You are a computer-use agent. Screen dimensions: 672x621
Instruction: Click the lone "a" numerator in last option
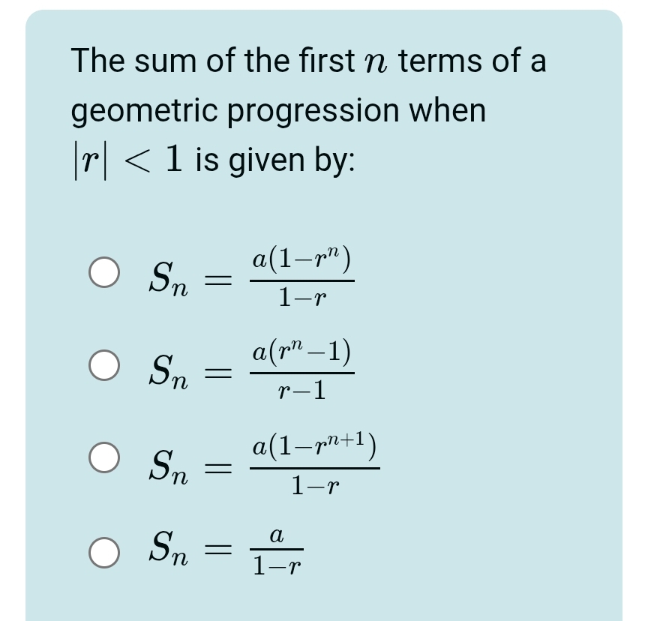(277, 535)
